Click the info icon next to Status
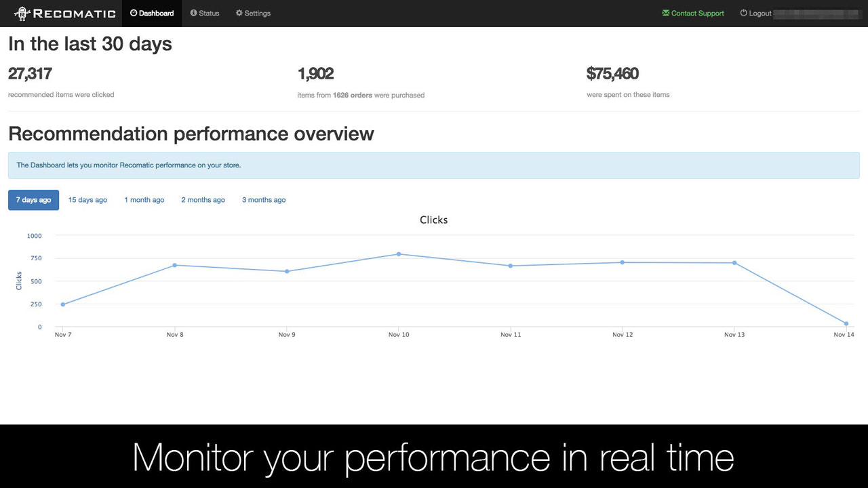Image resolution: width=868 pixels, height=488 pixels. click(x=193, y=13)
